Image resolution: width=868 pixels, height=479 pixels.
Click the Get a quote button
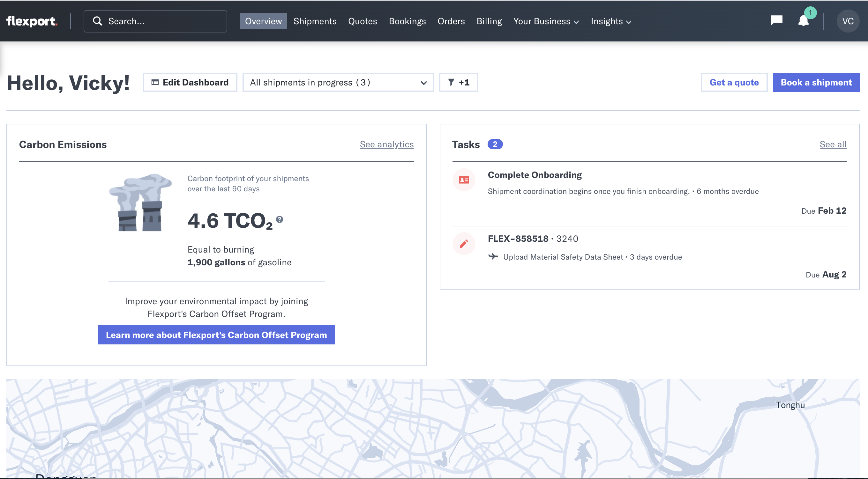tap(735, 82)
